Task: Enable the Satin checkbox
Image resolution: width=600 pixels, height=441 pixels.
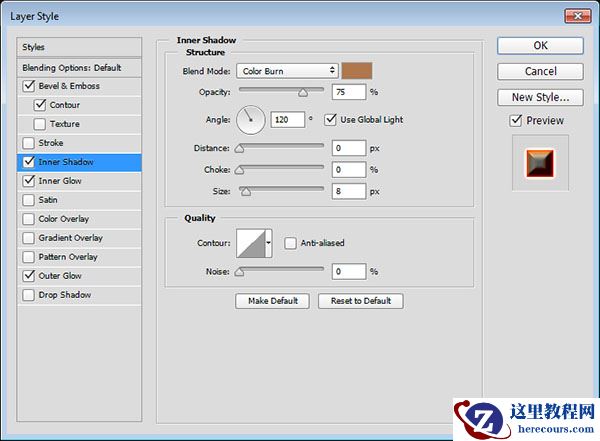Action: (29, 200)
